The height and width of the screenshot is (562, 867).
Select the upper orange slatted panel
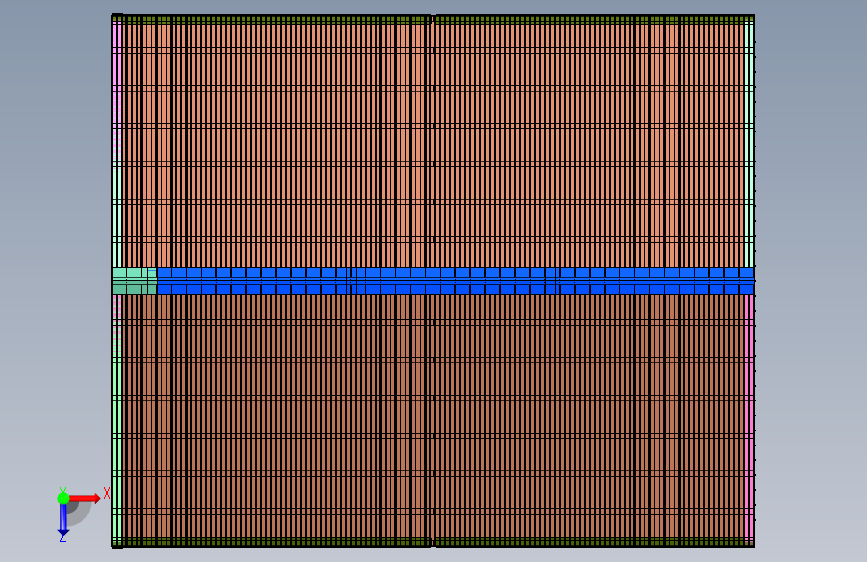(434, 145)
